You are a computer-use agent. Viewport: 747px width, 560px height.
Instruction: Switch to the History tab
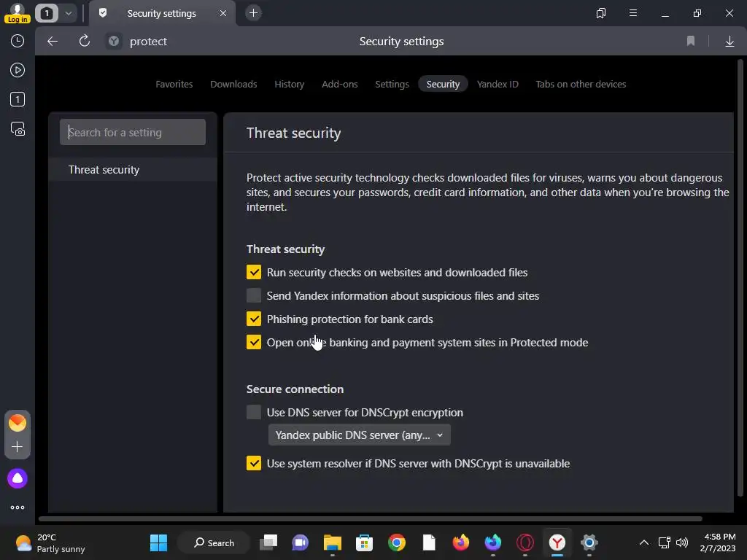tap(289, 85)
